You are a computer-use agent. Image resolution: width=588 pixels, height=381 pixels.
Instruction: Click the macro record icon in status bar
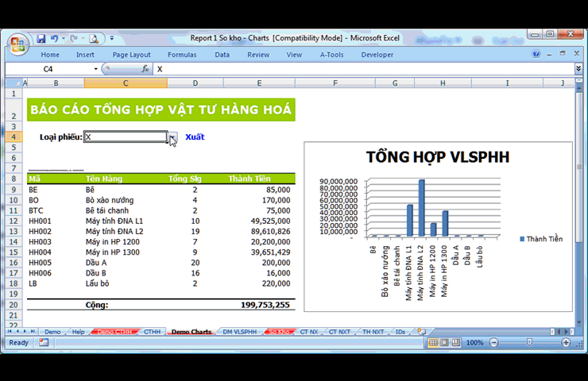[44, 343]
